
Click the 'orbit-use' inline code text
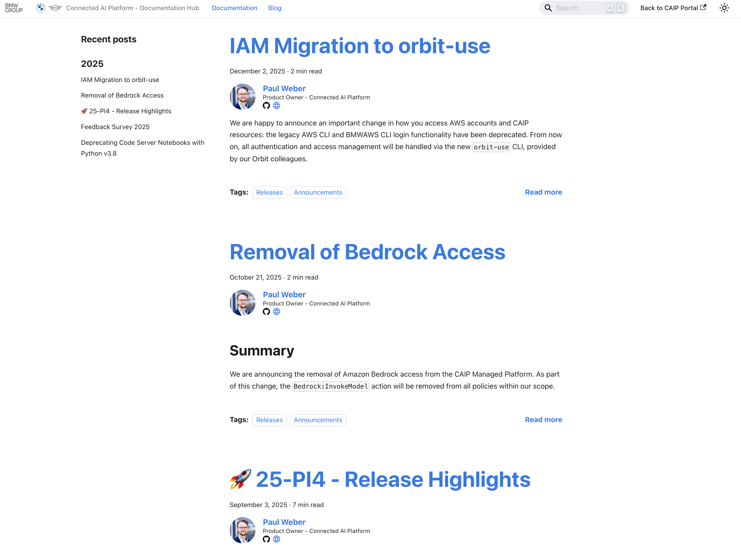[491, 147]
